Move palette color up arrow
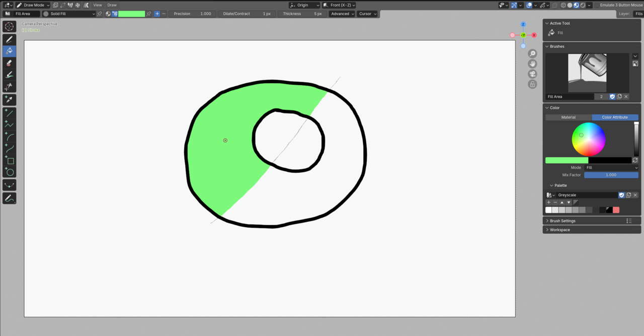The width and height of the screenshot is (644, 336). tap(562, 203)
